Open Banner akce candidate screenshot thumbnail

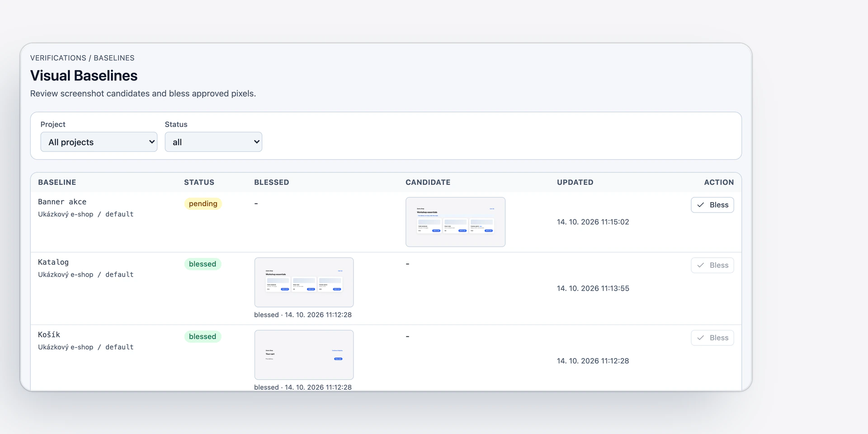coord(455,222)
